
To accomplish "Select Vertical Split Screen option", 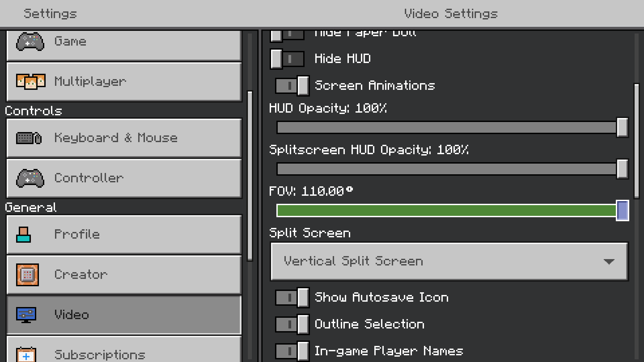I will 449,261.
